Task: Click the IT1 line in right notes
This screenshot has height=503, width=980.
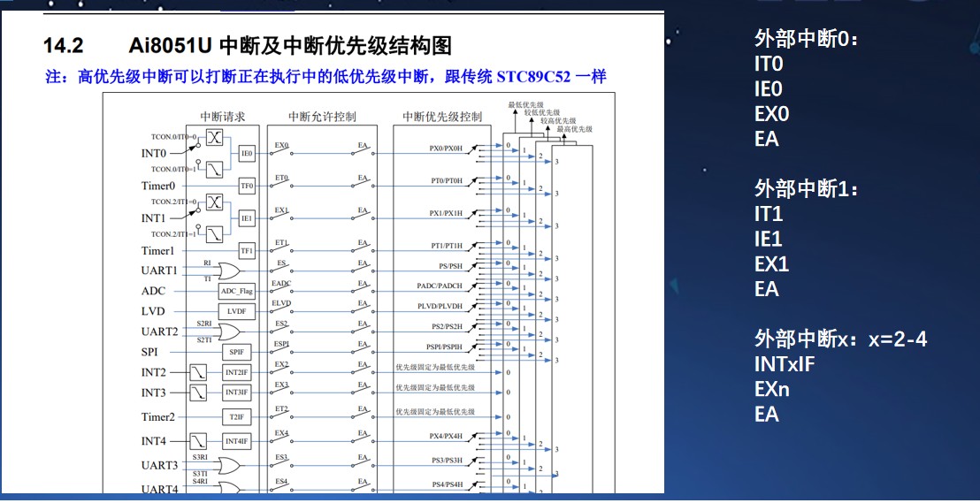Action: [x=769, y=214]
